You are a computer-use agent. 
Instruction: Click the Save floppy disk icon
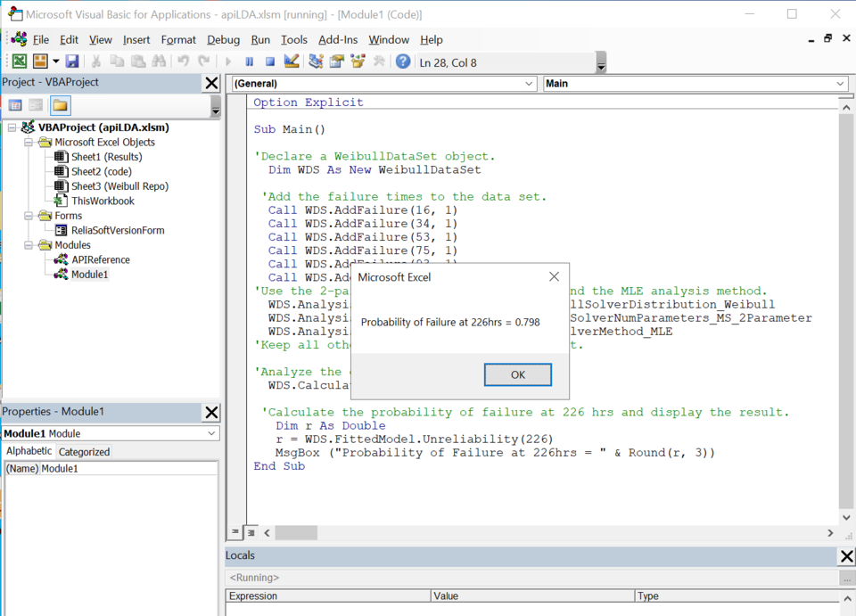point(72,62)
